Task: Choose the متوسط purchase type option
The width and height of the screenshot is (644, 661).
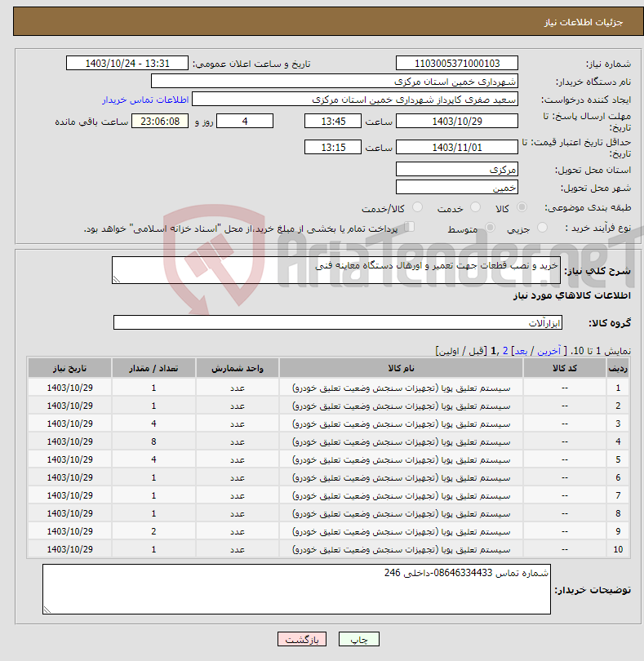Action: [x=490, y=228]
